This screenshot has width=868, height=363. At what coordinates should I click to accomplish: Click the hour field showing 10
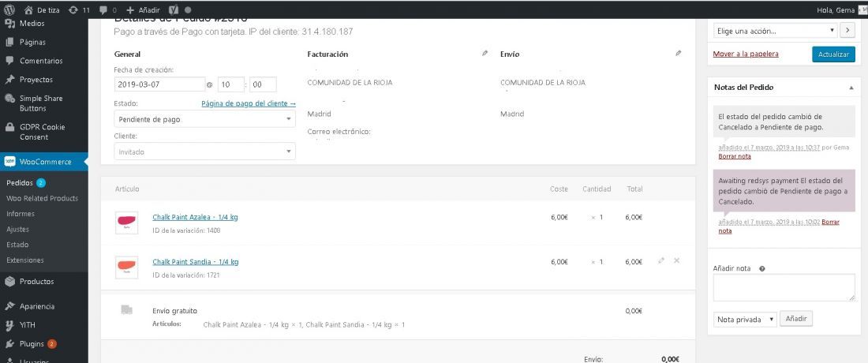231,84
